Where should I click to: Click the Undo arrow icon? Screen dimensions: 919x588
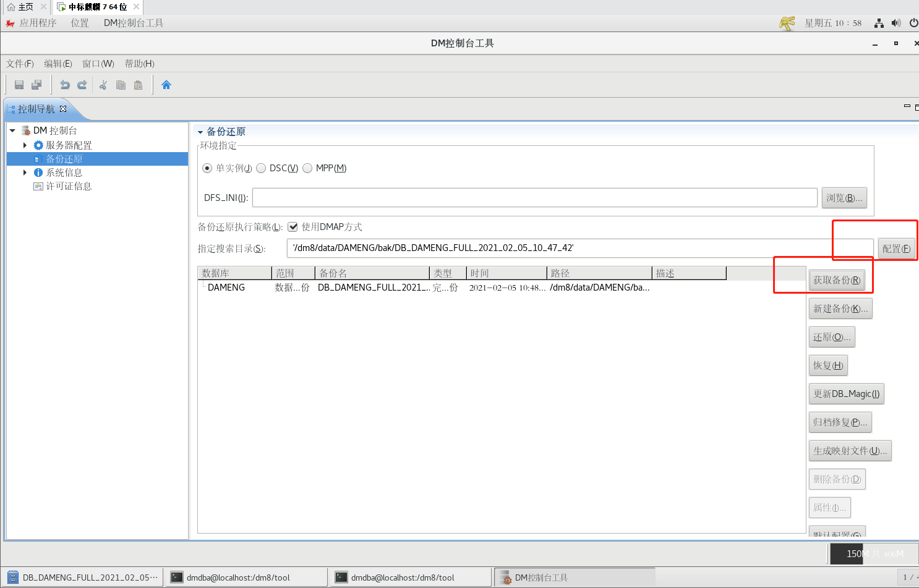pyautogui.click(x=65, y=85)
